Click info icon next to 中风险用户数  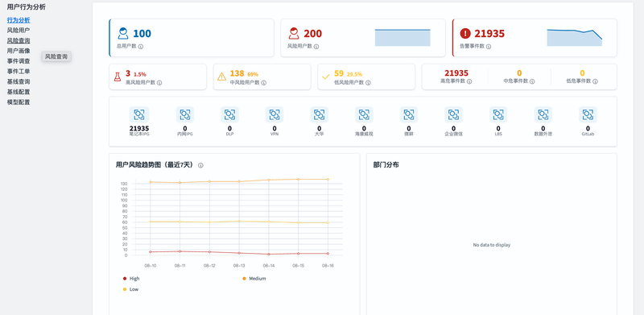(x=264, y=83)
